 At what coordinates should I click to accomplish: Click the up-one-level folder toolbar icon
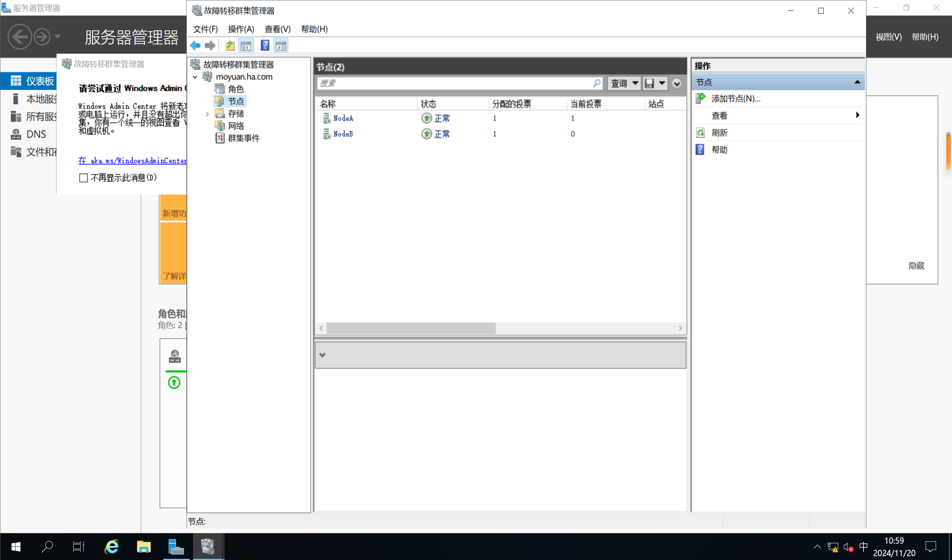(x=230, y=46)
